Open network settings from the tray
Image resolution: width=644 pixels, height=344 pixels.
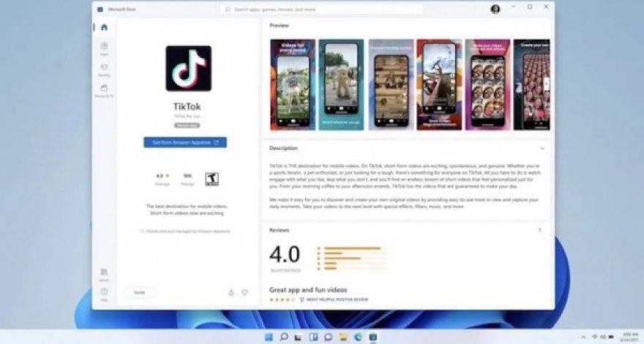point(594,337)
